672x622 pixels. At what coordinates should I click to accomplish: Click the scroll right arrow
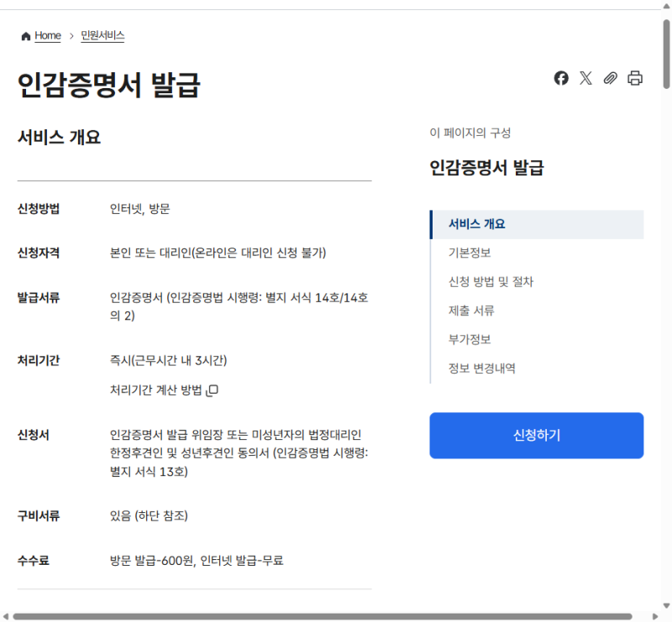pyautogui.click(x=655, y=616)
